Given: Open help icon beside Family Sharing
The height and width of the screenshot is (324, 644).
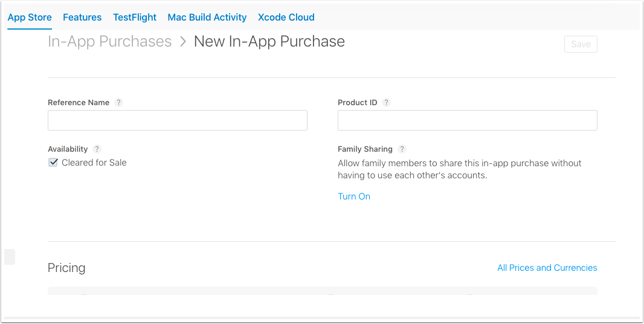Looking at the screenshot, I should coord(402,149).
